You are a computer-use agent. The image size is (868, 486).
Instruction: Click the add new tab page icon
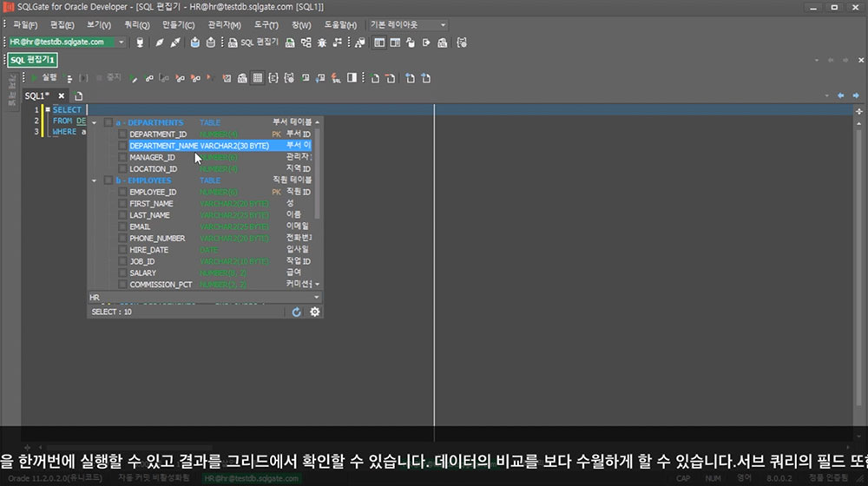click(375, 79)
